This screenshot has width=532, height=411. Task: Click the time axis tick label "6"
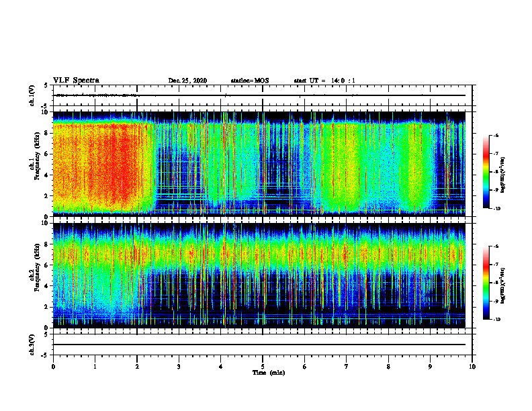pos(305,366)
